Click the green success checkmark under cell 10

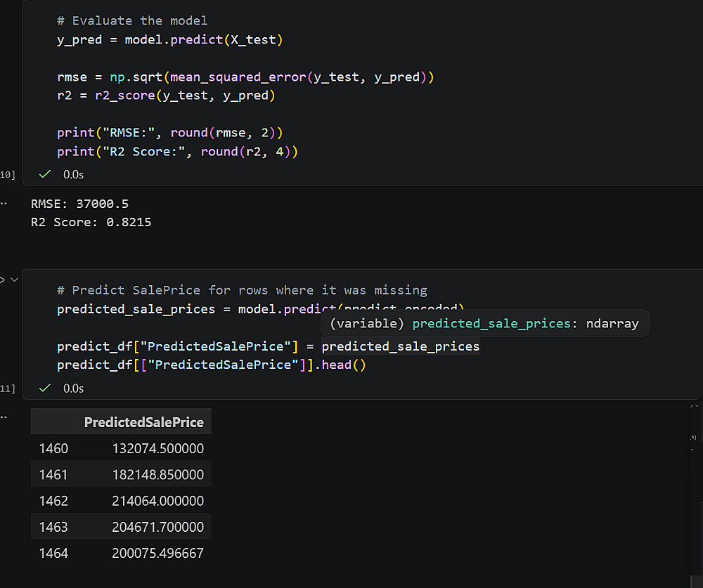[45, 174]
